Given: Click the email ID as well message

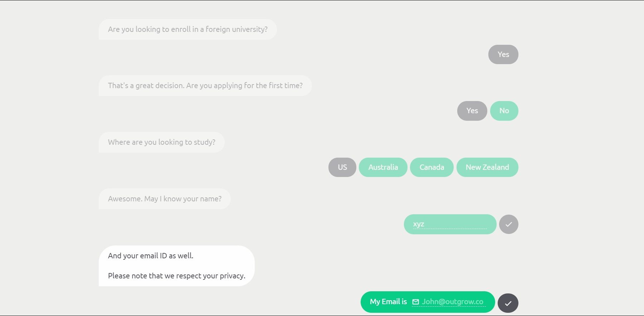Looking at the screenshot, I should [151, 256].
